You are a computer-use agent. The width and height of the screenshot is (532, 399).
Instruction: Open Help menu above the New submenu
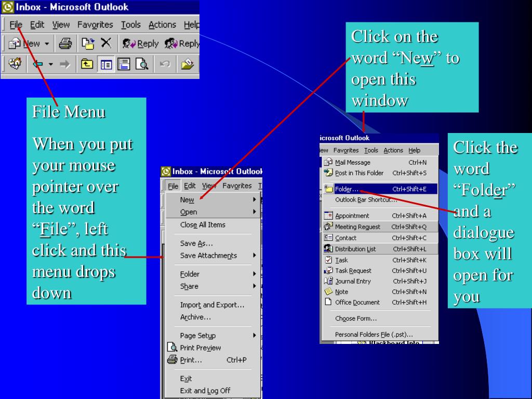414,150
